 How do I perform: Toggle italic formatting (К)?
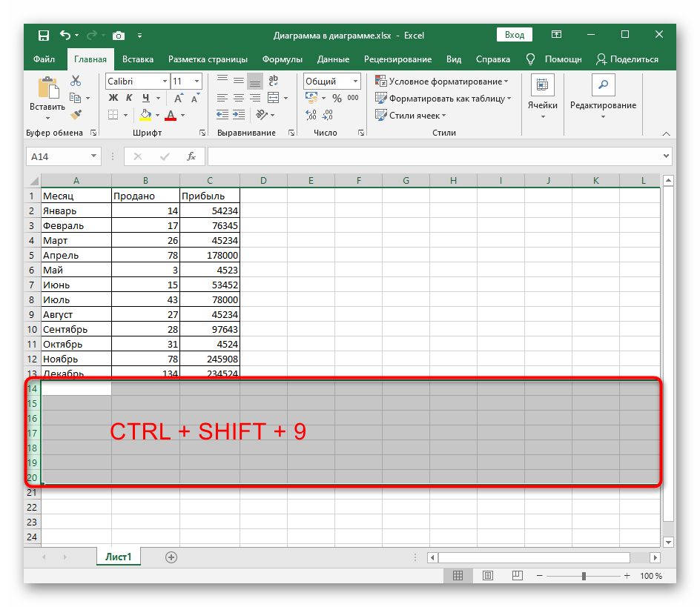click(130, 98)
